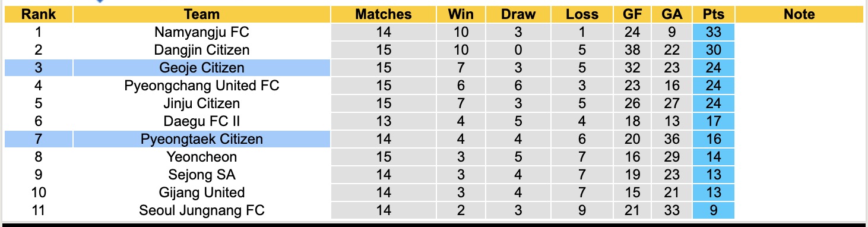Click the Note column header
868x227 pixels.
point(799,14)
